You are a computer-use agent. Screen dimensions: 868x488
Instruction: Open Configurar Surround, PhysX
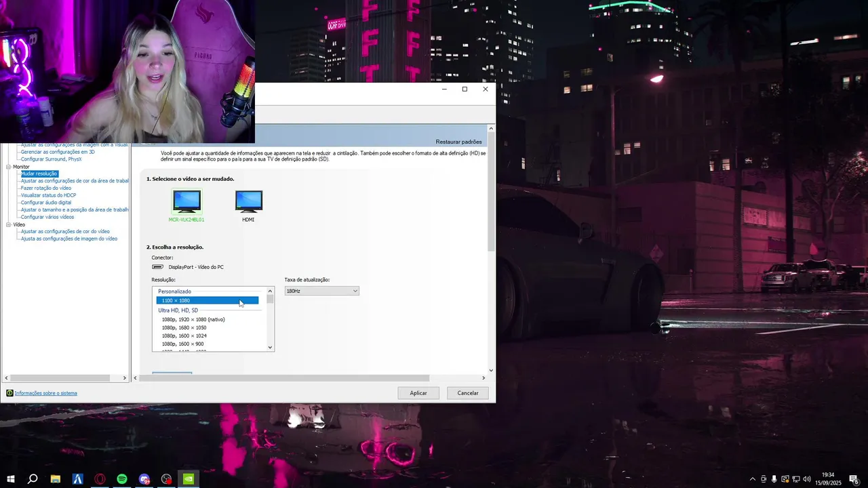click(x=51, y=159)
